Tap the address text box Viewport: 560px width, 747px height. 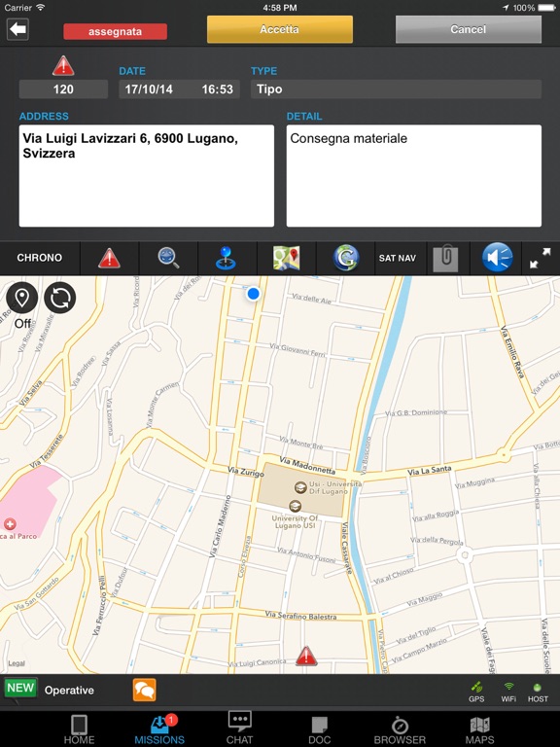pos(147,176)
